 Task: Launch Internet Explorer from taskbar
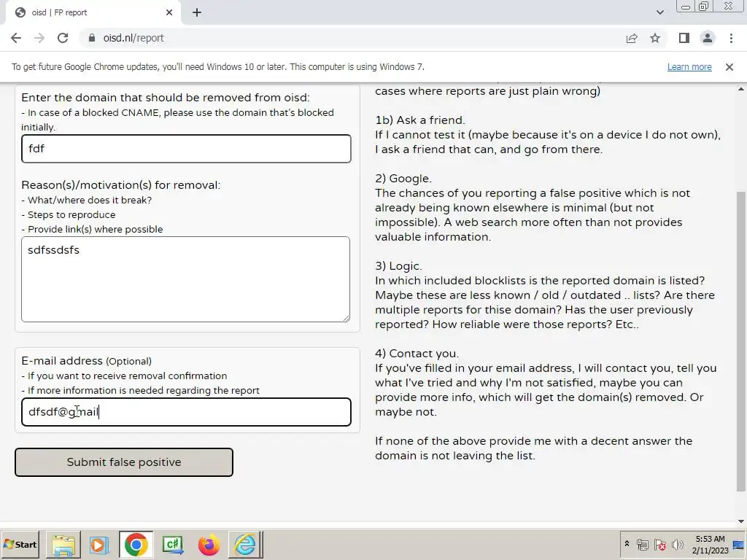[x=245, y=544]
